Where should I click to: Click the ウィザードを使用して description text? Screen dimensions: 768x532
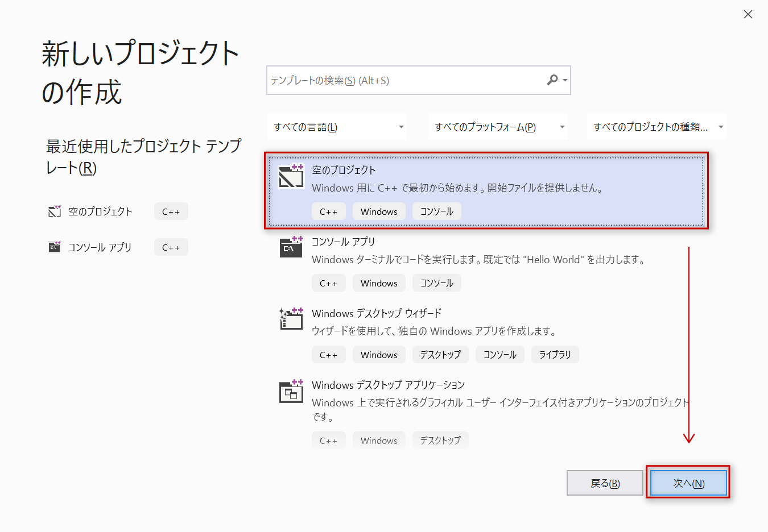[x=434, y=331]
